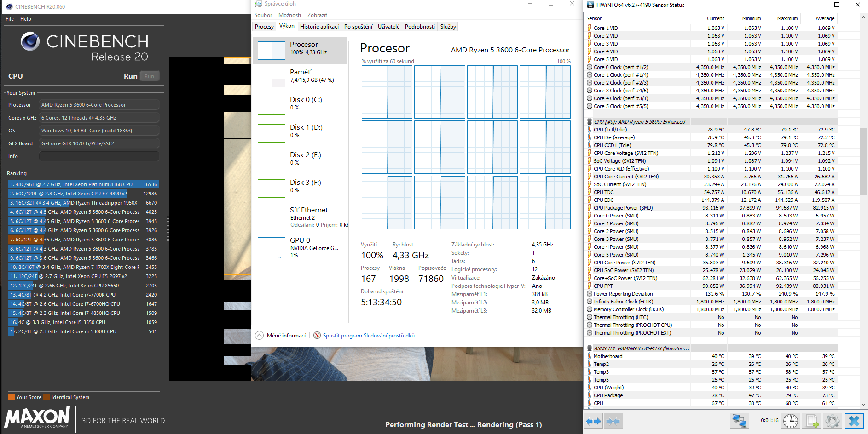Switch to the Procesy tab
The width and height of the screenshot is (868, 434).
pos(264,27)
